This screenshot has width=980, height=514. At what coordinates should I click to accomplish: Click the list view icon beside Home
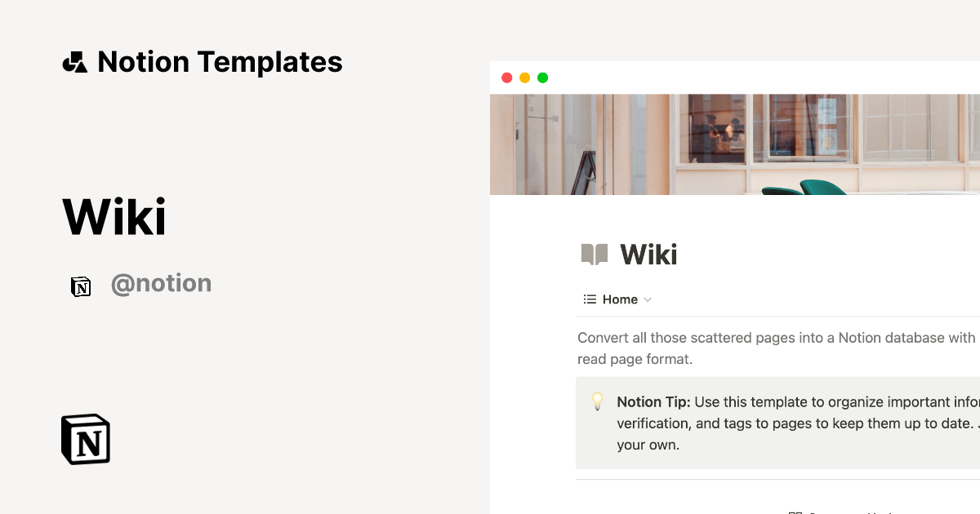[590, 299]
